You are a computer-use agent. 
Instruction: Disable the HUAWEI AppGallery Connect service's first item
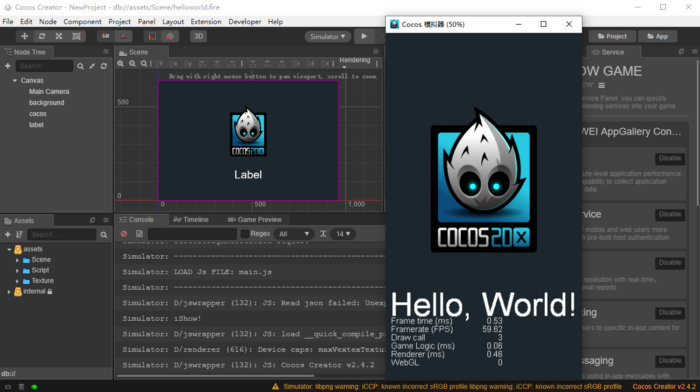point(670,158)
